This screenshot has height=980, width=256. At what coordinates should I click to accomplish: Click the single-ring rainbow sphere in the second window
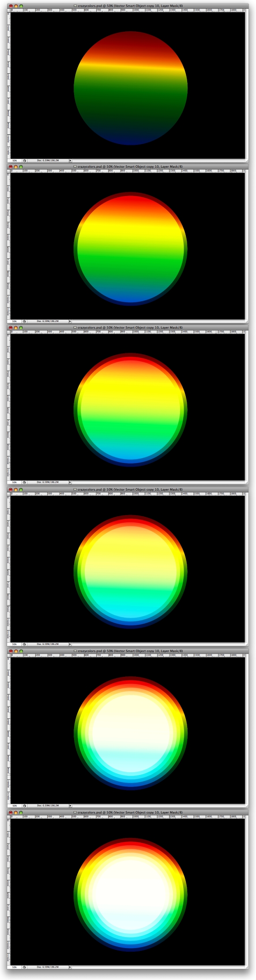click(x=131, y=249)
